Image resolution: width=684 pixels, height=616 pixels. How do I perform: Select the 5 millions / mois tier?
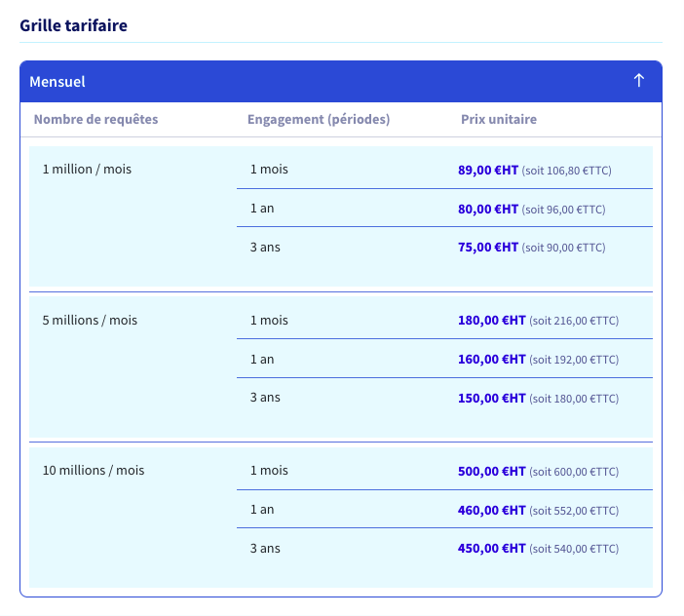90,321
